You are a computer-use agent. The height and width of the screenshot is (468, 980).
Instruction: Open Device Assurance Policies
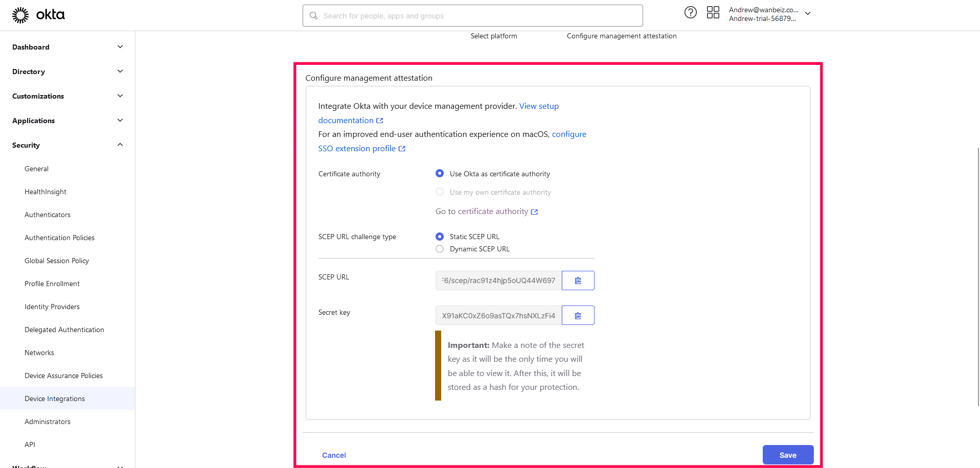coord(63,376)
